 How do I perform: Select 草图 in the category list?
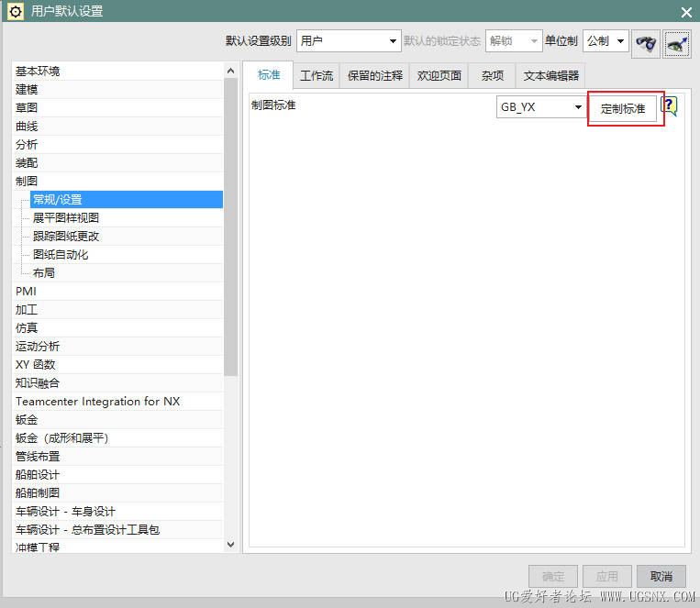point(117,107)
